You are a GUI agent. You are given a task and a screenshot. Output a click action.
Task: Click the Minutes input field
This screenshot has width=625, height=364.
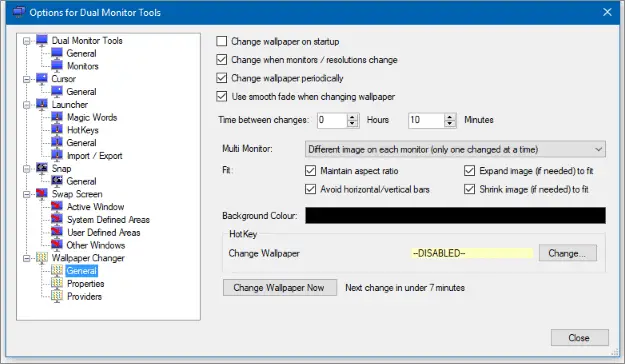(x=426, y=120)
